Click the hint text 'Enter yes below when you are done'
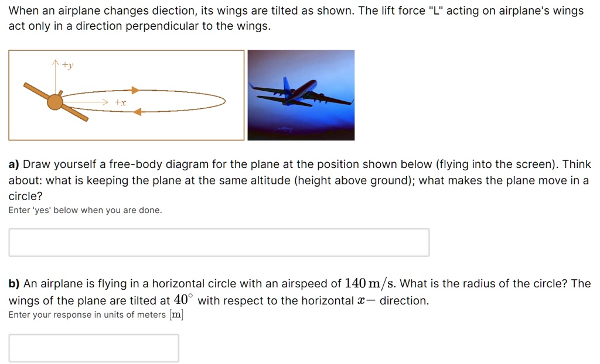 (x=84, y=210)
